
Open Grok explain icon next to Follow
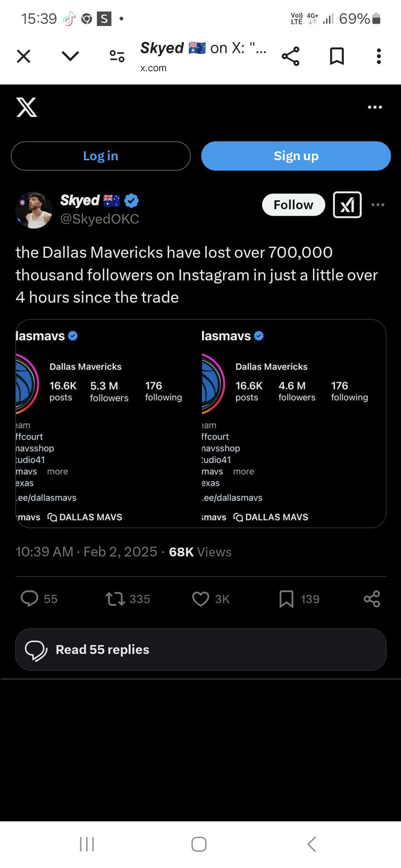[x=347, y=205]
